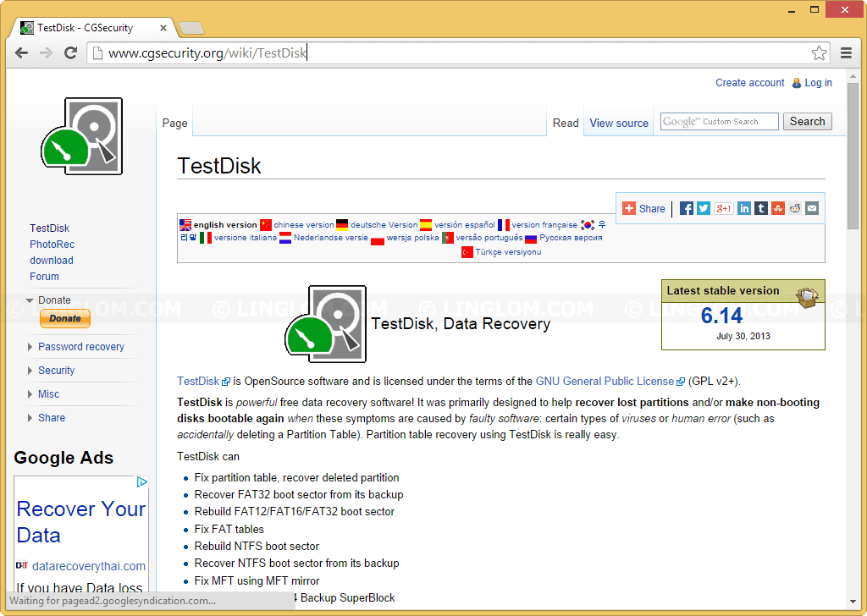Click the red plus Share icon
867x616 pixels.
point(629,208)
